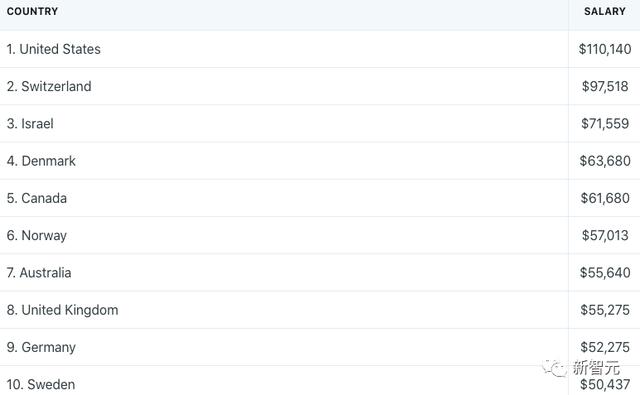Select the Denmark row
Screen dimensions: 640x395
320,161
